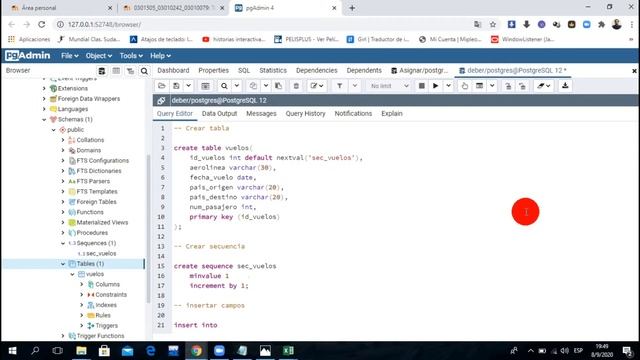This screenshot has width=640, height=360.
Task: Open the Asignar/postgr... query tab
Action: coord(419,71)
